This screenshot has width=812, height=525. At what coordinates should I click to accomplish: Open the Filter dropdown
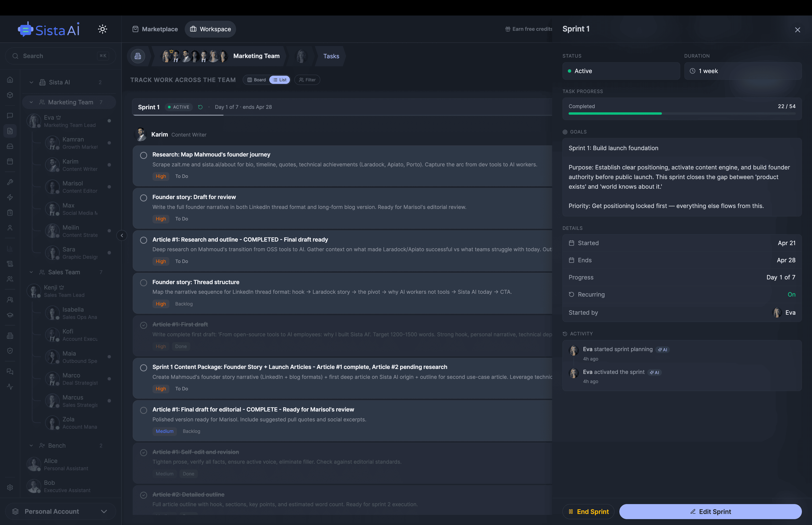pos(307,80)
